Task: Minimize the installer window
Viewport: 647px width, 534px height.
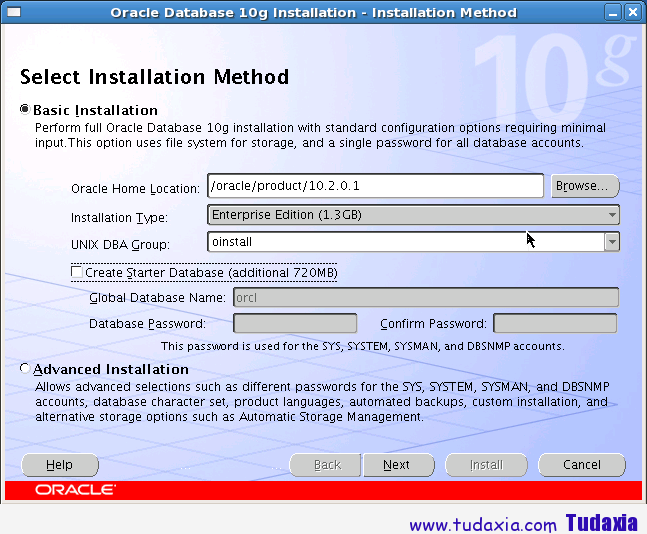Action: click(613, 12)
